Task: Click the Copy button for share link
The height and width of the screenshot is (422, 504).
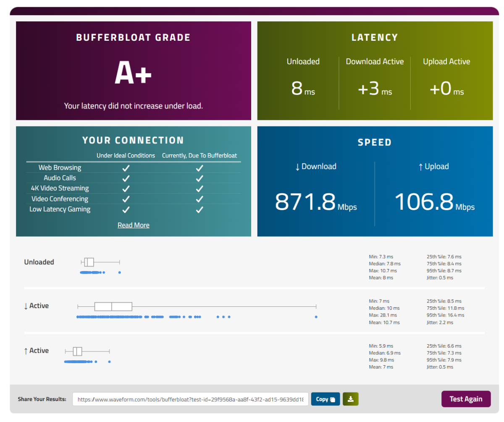Action: coord(325,399)
